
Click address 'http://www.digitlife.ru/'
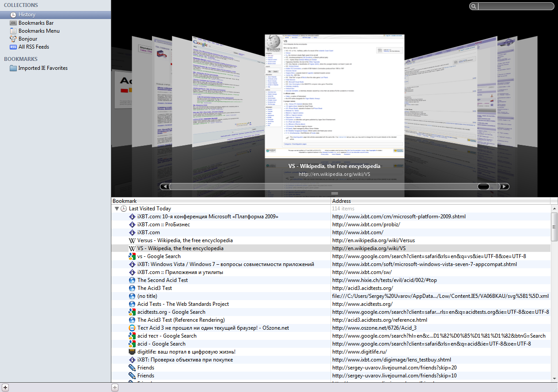360,352
